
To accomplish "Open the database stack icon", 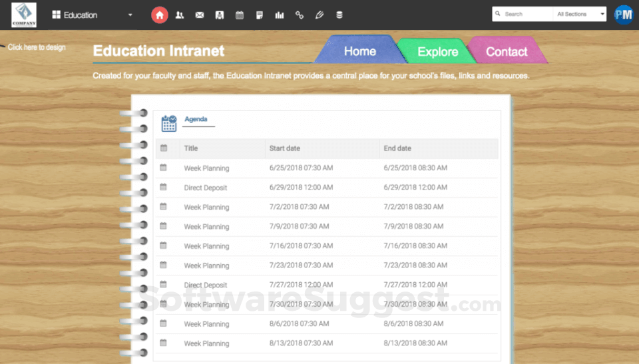I will click(x=339, y=15).
